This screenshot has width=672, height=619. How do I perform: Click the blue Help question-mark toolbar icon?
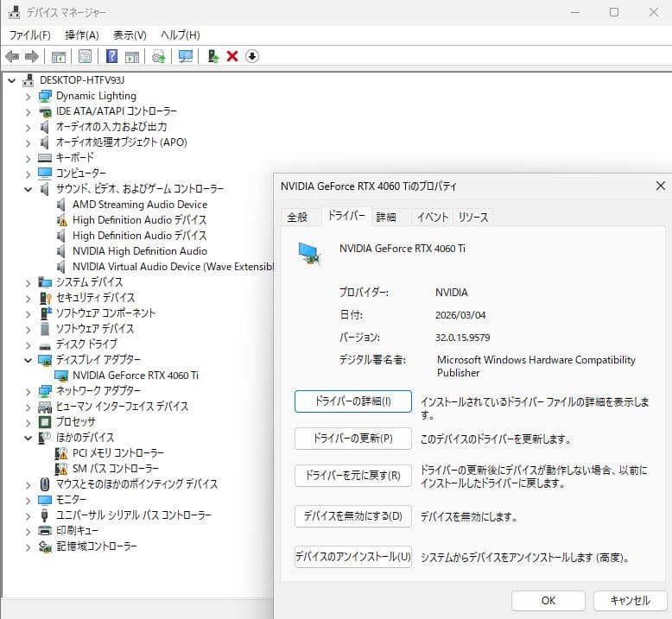coord(111,56)
